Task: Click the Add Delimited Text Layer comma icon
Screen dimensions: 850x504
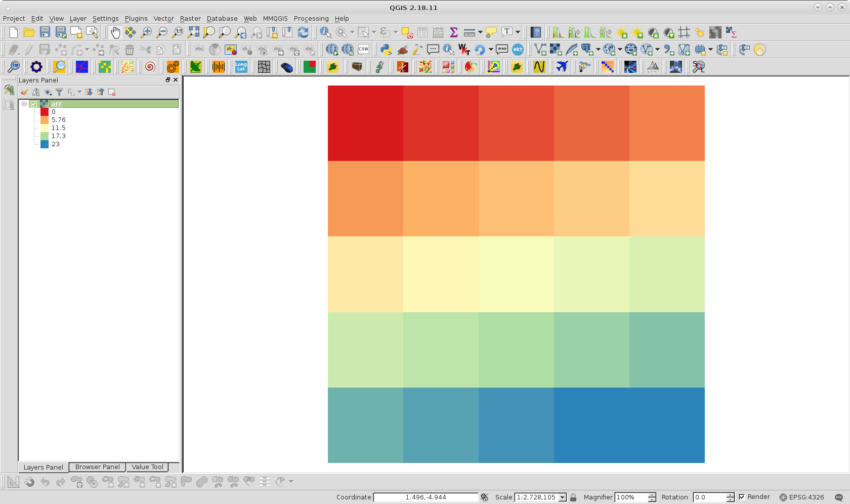Action: coord(669,50)
